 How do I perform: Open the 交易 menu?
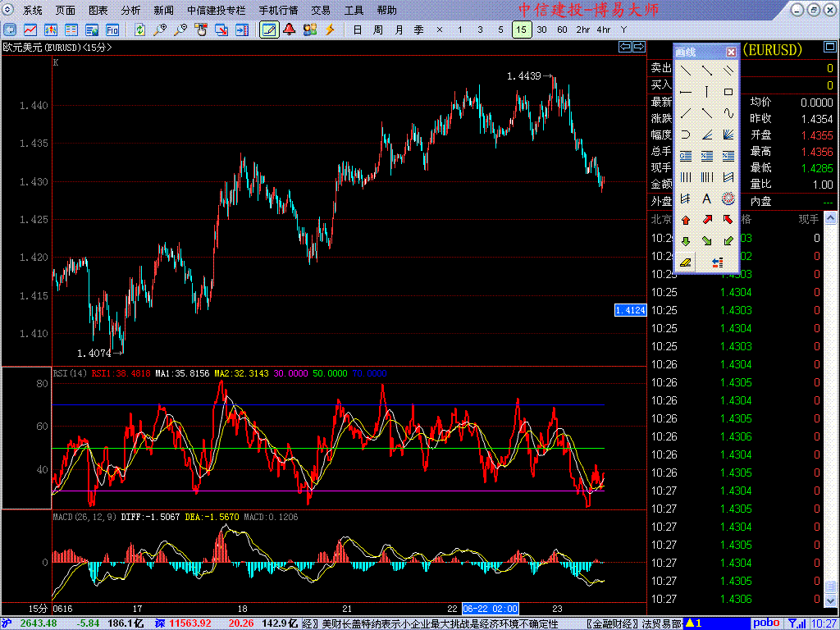click(x=321, y=10)
